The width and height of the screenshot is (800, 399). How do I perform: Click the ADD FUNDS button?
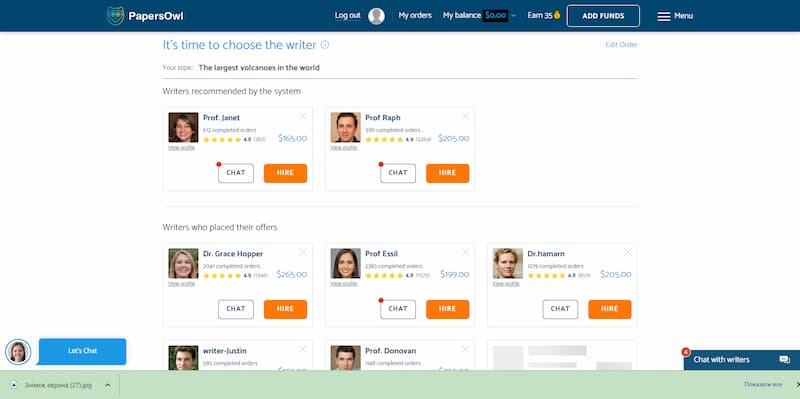point(603,16)
